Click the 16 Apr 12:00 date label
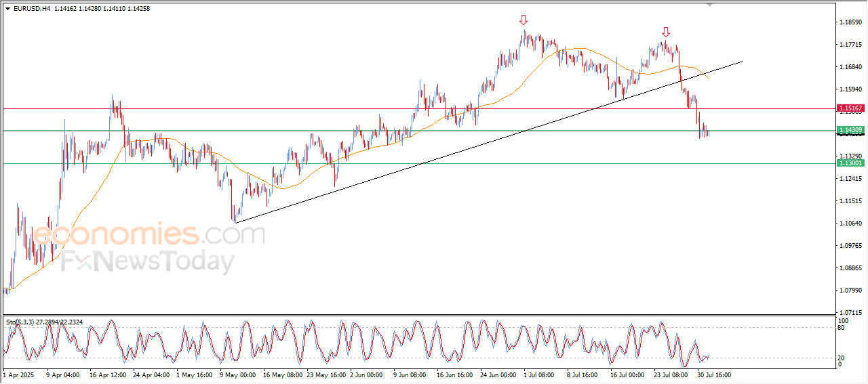 click(x=108, y=374)
